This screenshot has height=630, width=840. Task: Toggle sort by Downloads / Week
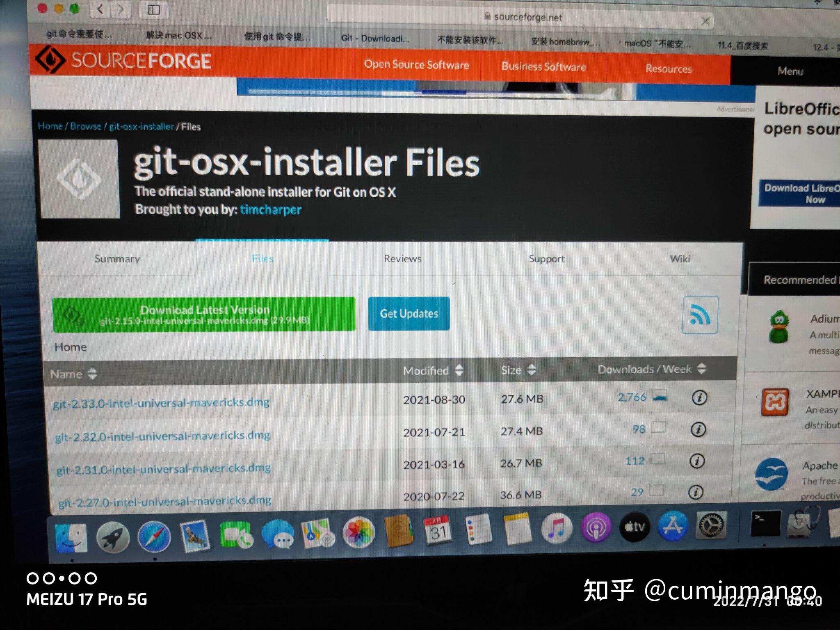(x=701, y=369)
